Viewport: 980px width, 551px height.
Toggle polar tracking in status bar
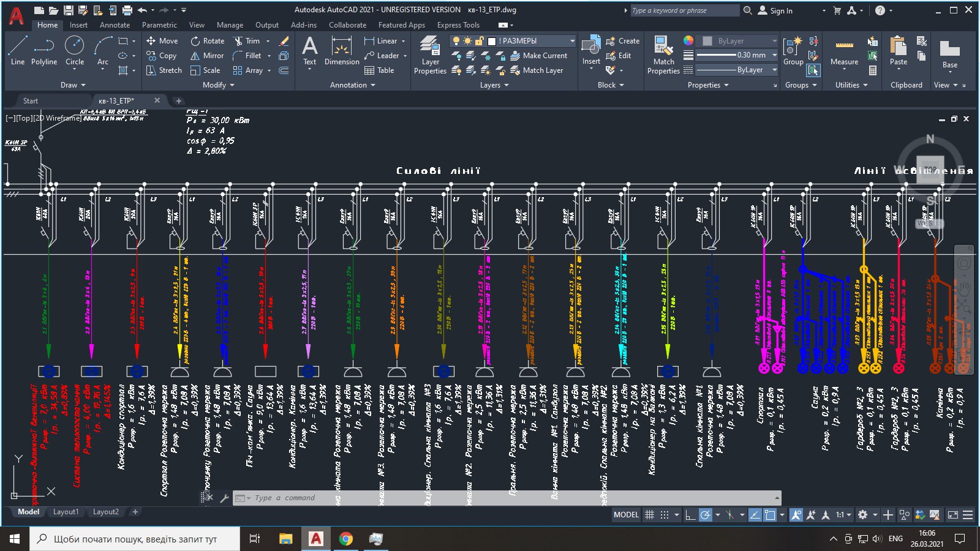(x=706, y=515)
